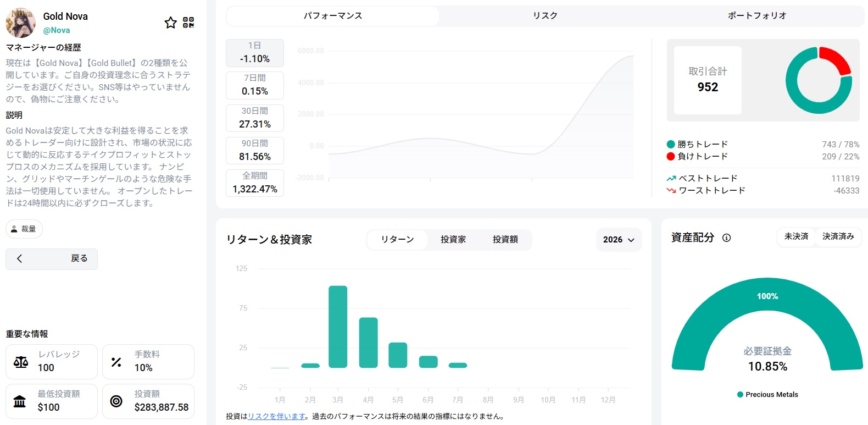Click the best trade up-arrow icon

tap(671, 179)
